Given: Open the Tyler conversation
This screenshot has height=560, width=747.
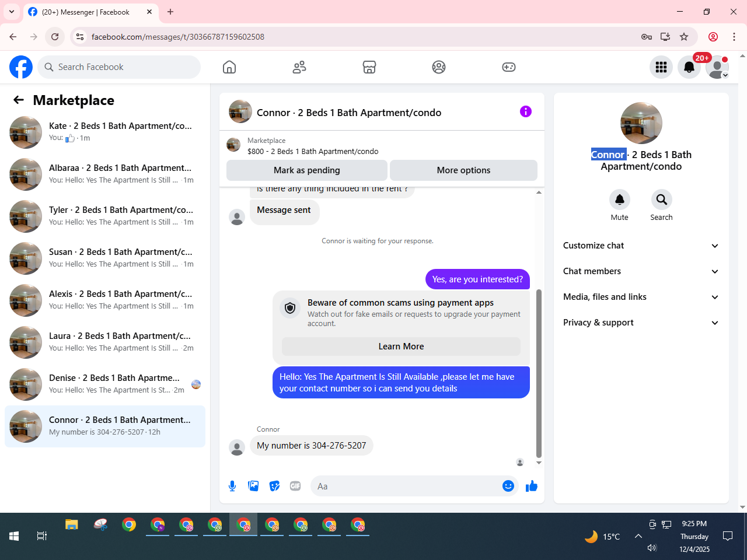Looking at the screenshot, I should 105,216.
